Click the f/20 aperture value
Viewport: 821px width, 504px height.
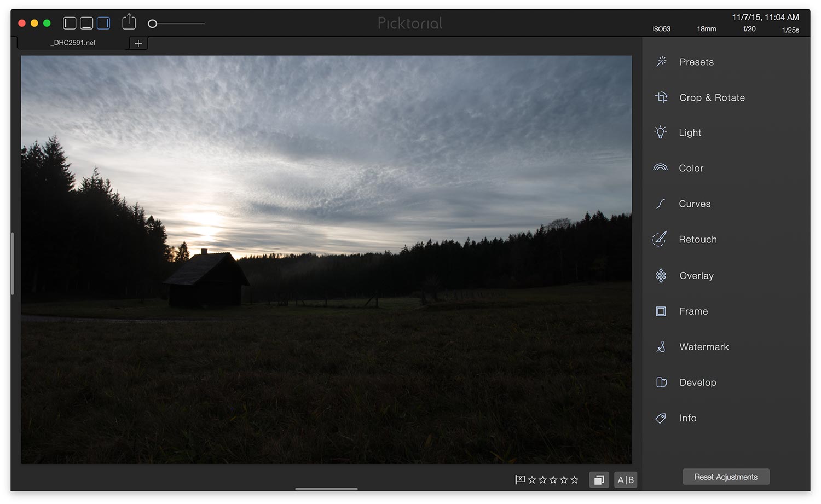click(749, 29)
